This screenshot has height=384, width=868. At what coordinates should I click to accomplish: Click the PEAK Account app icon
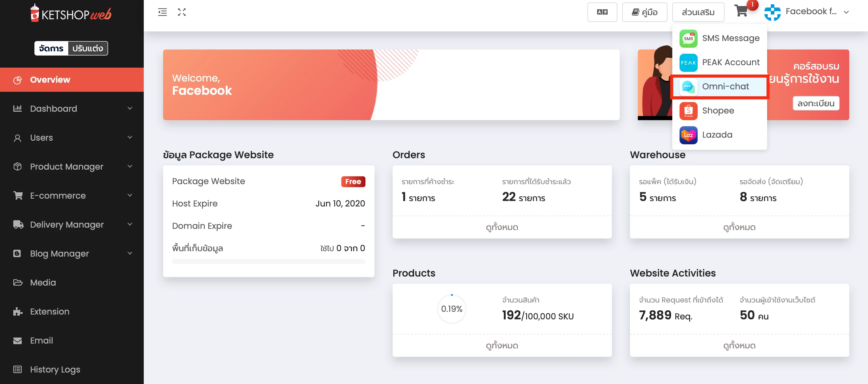[688, 63]
